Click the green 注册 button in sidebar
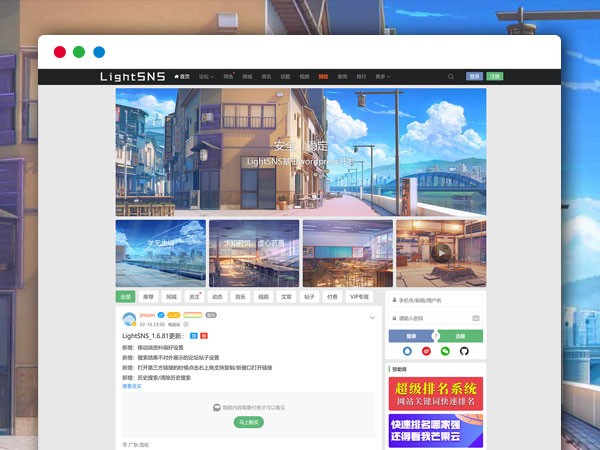The width and height of the screenshot is (600, 450). 460,336
